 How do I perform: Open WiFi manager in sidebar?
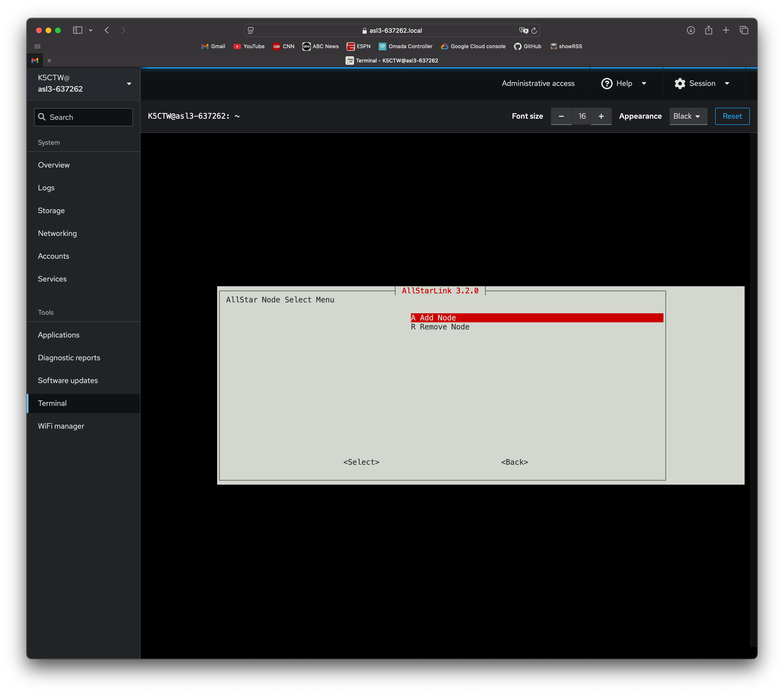point(61,426)
